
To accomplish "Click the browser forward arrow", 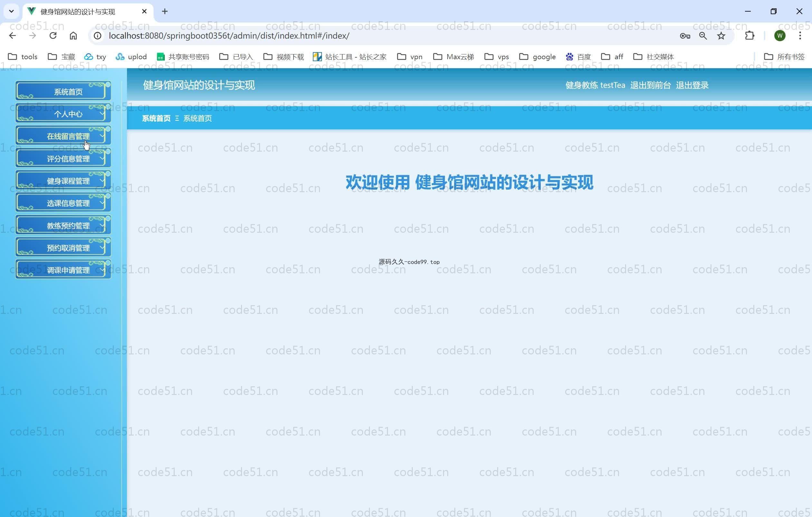I will pyautogui.click(x=33, y=36).
